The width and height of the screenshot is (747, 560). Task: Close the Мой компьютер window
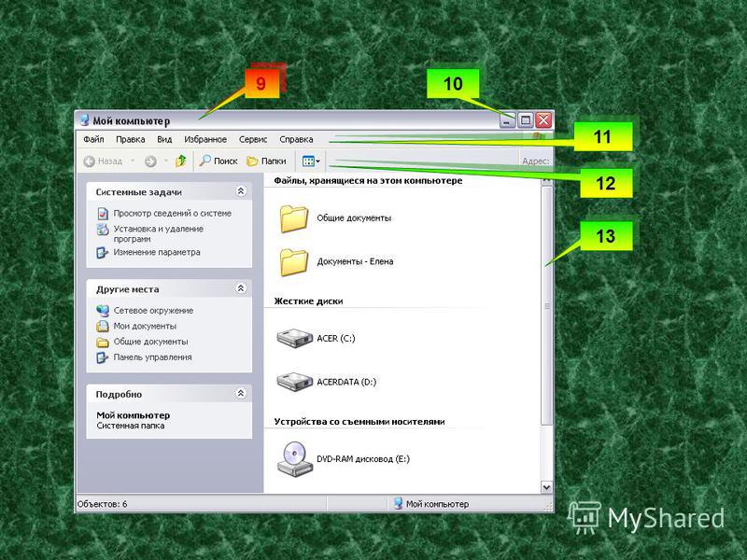coord(543,120)
